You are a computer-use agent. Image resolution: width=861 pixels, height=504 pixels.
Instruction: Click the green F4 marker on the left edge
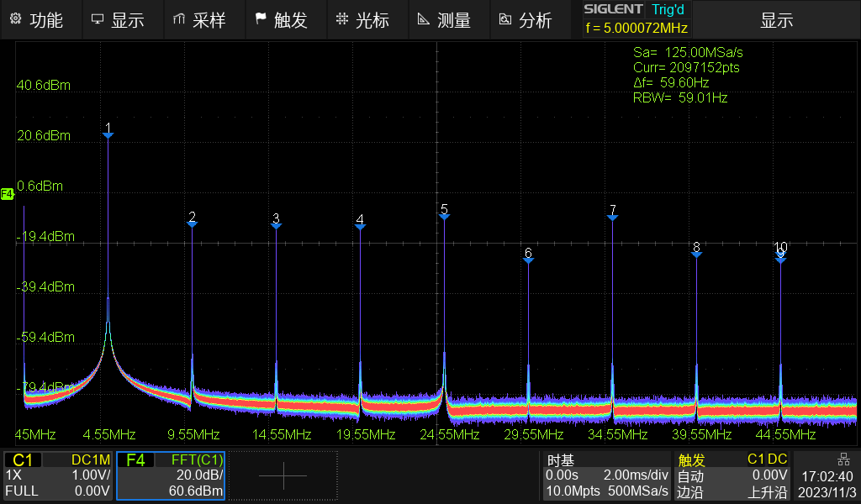pos(7,194)
